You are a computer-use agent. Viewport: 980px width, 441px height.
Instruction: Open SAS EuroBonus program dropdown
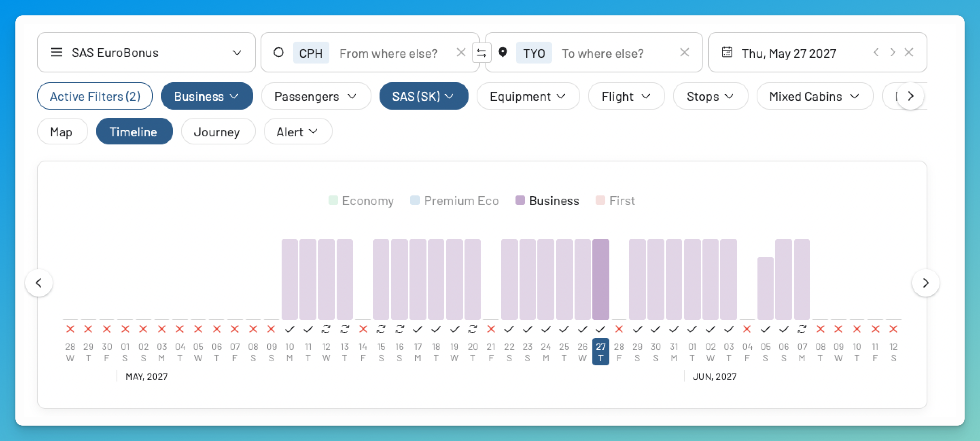tap(146, 53)
